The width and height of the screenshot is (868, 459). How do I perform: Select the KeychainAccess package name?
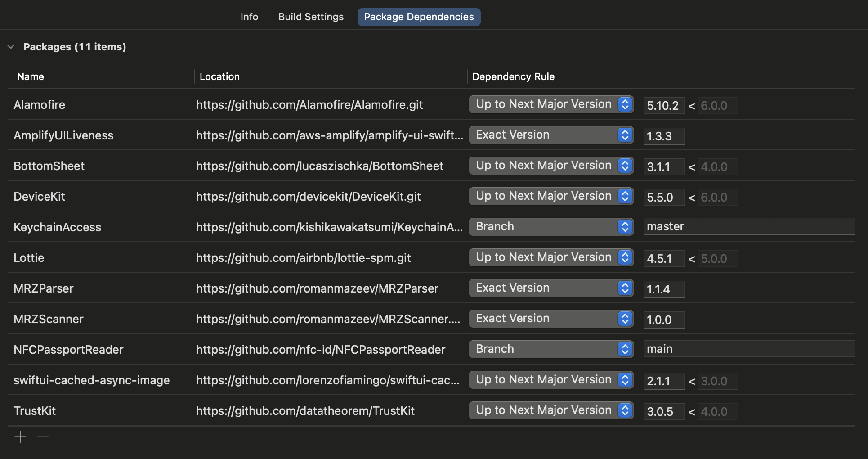[57, 227]
